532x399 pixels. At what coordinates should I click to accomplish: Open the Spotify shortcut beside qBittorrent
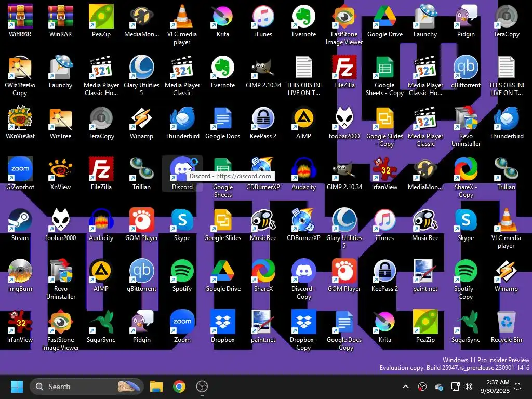pyautogui.click(x=182, y=275)
